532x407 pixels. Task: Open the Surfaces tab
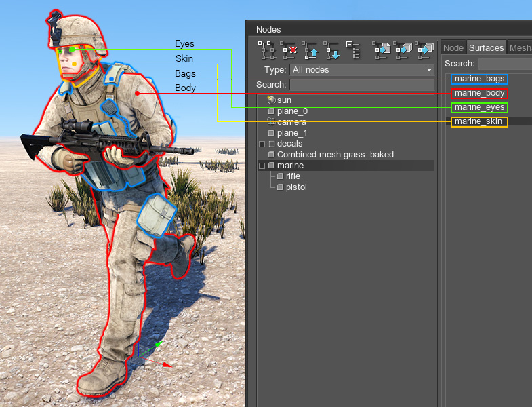pyautogui.click(x=486, y=47)
